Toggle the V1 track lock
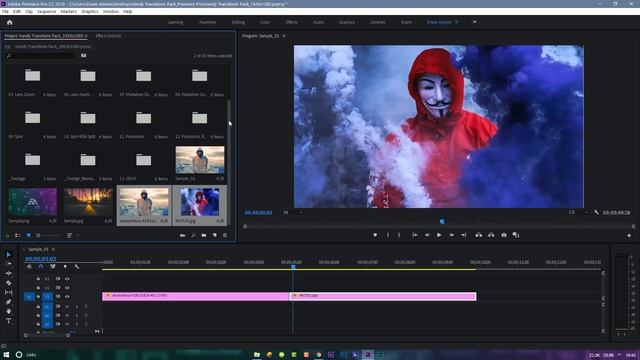This screenshot has height=360, width=640. coord(38,296)
